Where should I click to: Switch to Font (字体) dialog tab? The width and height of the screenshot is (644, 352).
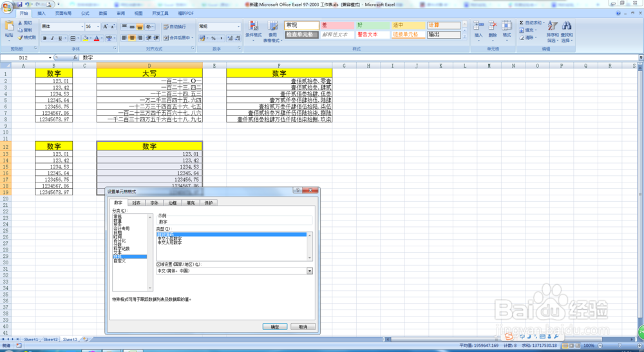click(x=155, y=202)
